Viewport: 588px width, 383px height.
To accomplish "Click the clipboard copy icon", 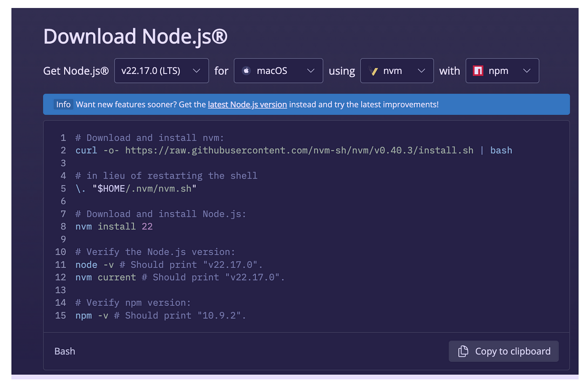I will [463, 351].
